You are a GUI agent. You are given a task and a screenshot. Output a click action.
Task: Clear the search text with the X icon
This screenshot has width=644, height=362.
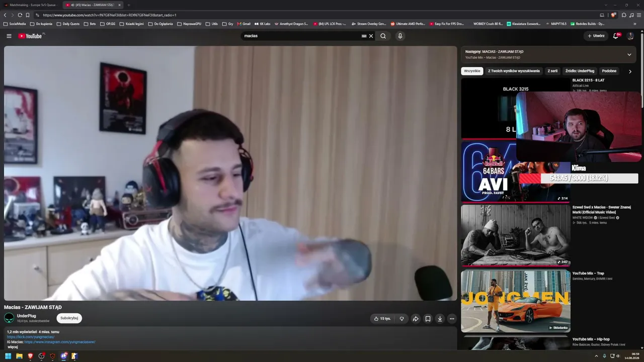point(371,36)
